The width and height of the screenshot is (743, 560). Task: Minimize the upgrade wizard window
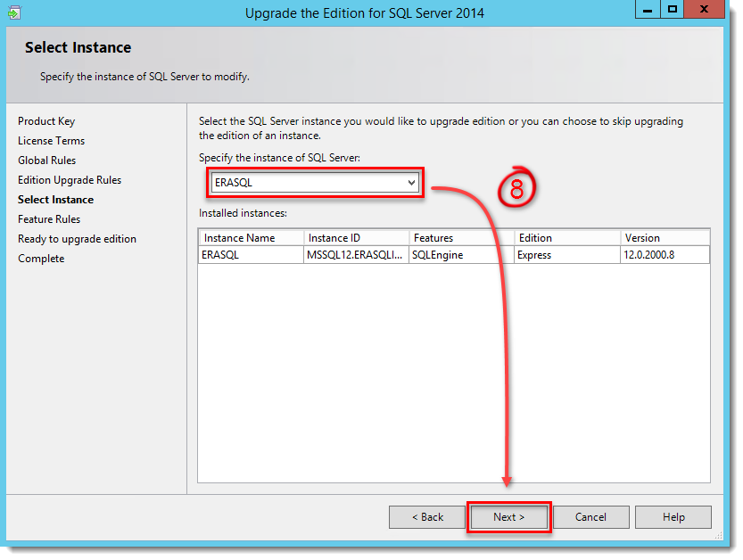tap(648, 9)
